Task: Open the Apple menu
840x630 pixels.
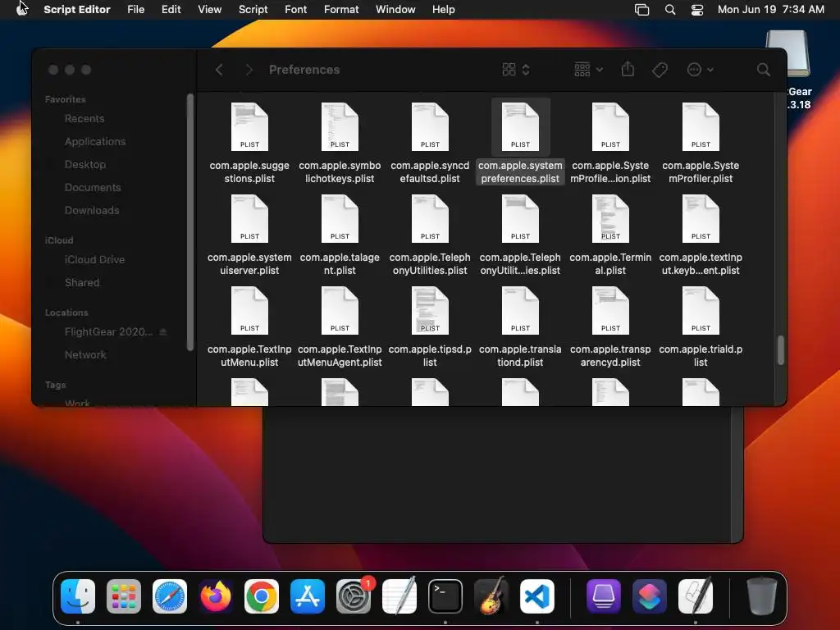Action: (22, 9)
